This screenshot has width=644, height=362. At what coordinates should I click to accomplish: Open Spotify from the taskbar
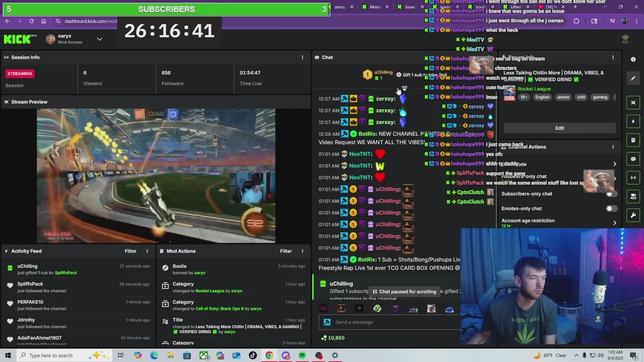(302, 355)
